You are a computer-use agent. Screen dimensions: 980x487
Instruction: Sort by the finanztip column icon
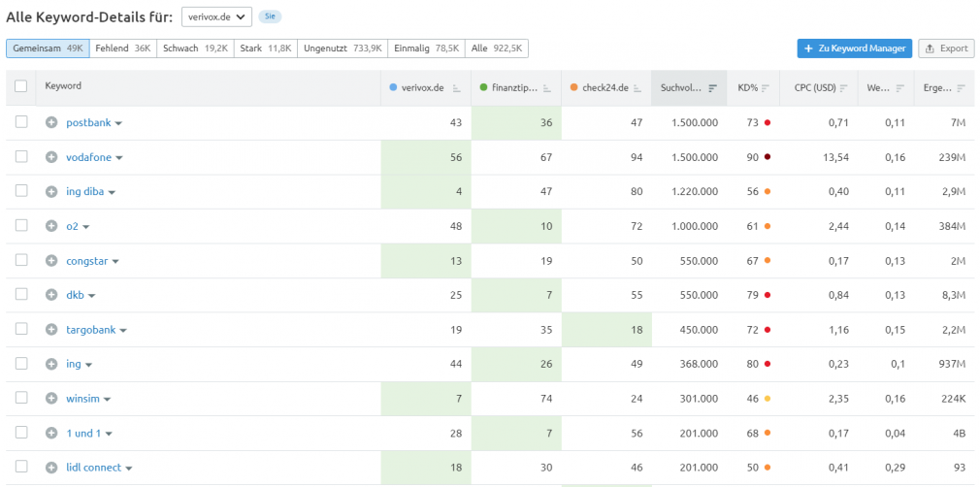tap(547, 88)
